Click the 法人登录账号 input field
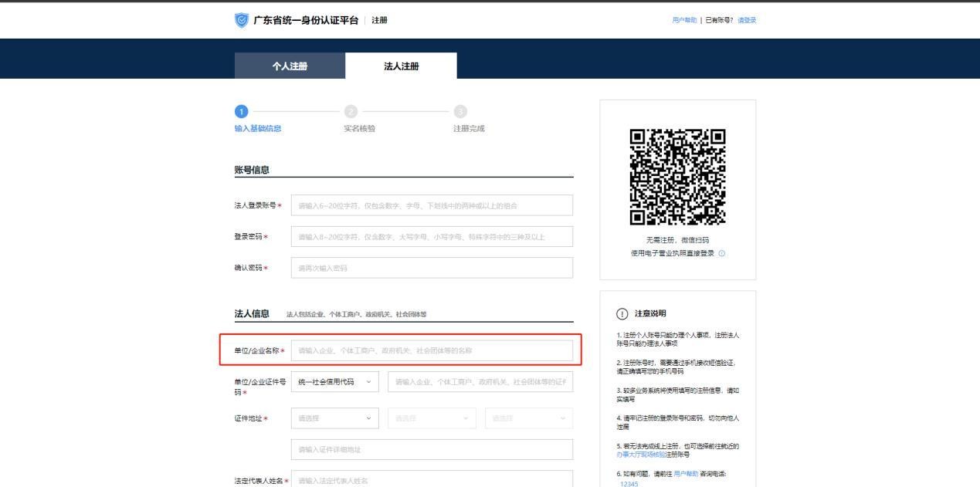The width and height of the screenshot is (980, 487). [x=432, y=205]
